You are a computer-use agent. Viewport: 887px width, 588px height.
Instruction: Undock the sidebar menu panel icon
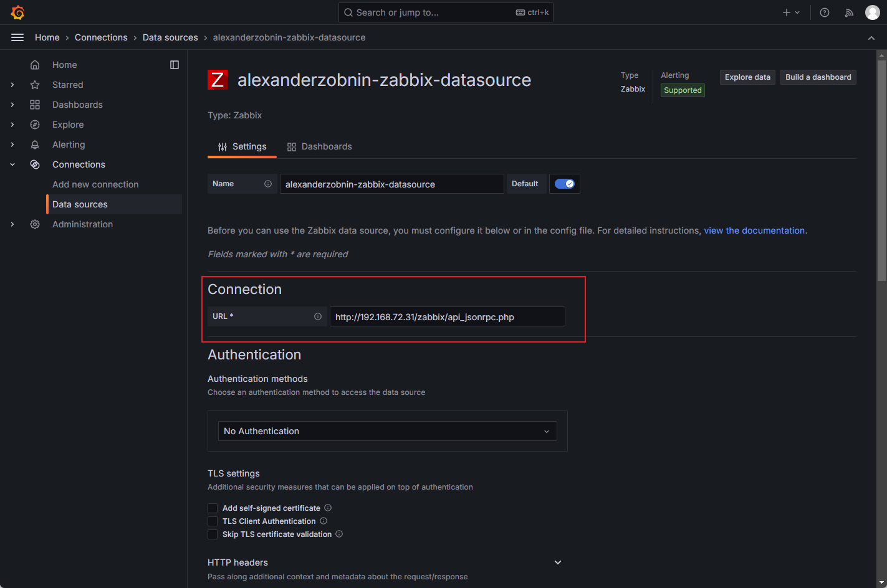pos(175,65)
